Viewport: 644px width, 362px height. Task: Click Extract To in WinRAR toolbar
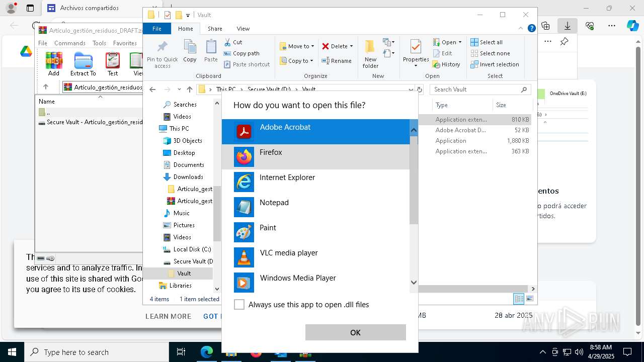[x=83, y=64]
